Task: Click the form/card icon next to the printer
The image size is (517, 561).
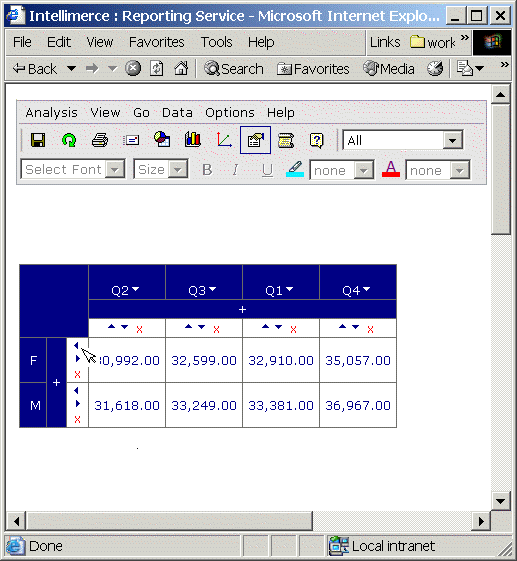Action: pyautogui.click(x=131, y=140)
